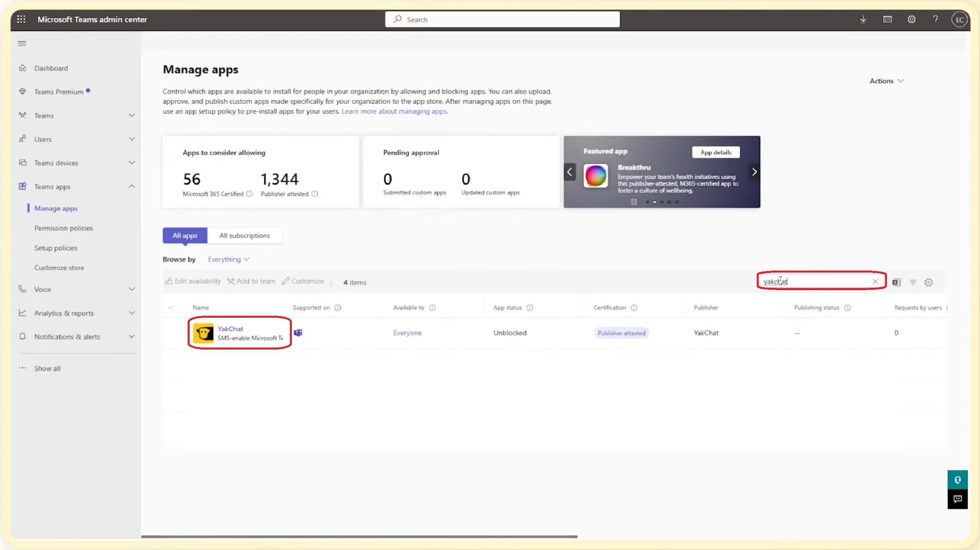The image size is (980, 550).
Task: Pause the featured app carousel
Action: coord(634,202)
